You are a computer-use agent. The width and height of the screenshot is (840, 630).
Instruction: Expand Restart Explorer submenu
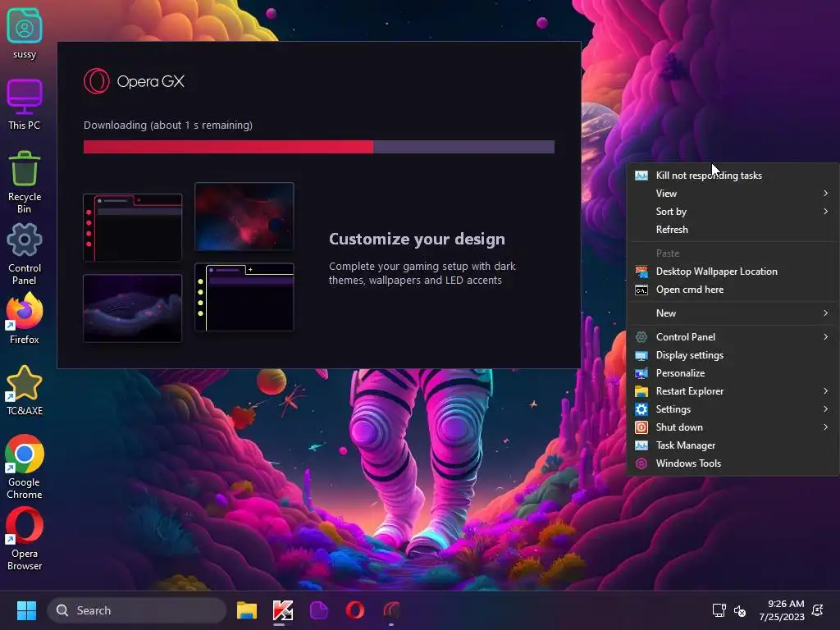732,391
